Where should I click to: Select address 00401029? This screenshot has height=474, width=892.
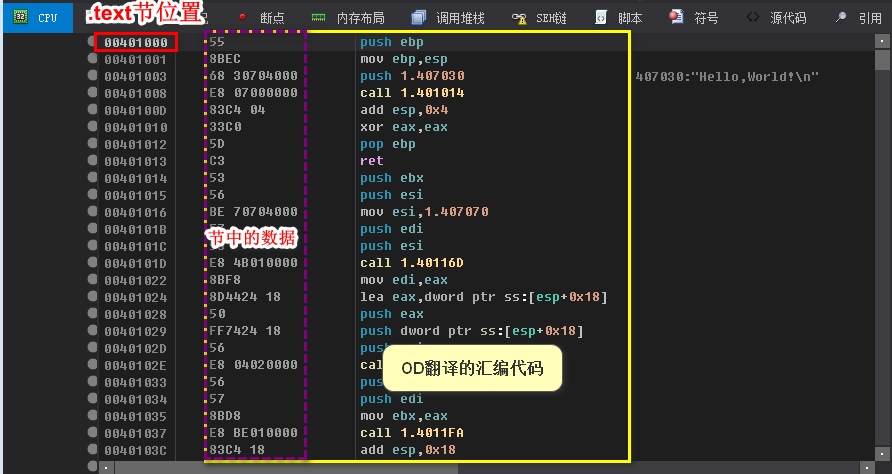point(135,331)
